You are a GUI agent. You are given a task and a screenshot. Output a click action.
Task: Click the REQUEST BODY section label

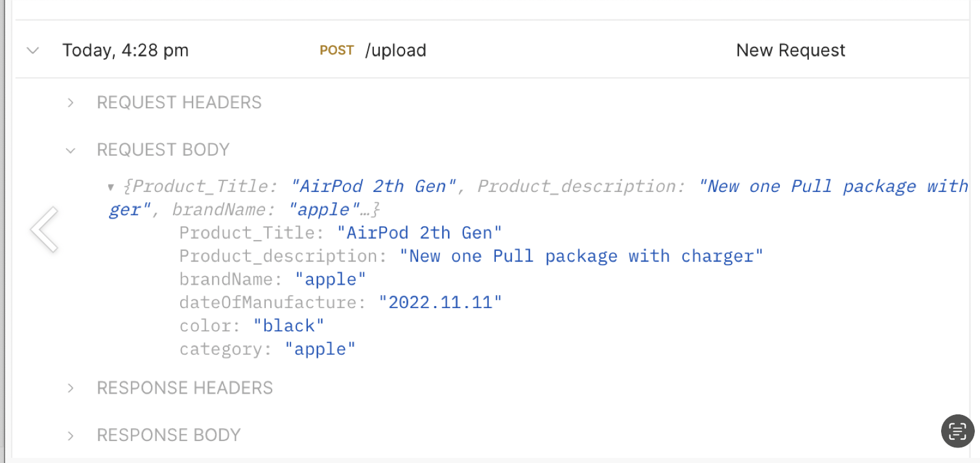tap(163, 150)
